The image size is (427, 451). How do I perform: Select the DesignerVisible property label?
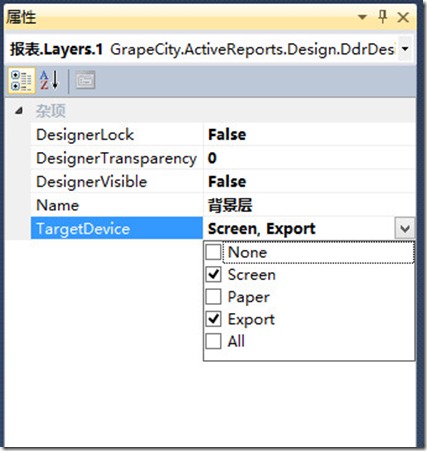(92, 182)
